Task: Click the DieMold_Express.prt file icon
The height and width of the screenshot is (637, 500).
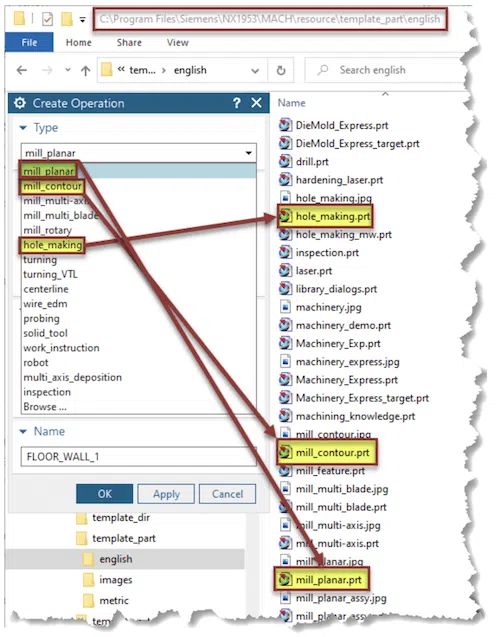Action: (x=285, y=125)
